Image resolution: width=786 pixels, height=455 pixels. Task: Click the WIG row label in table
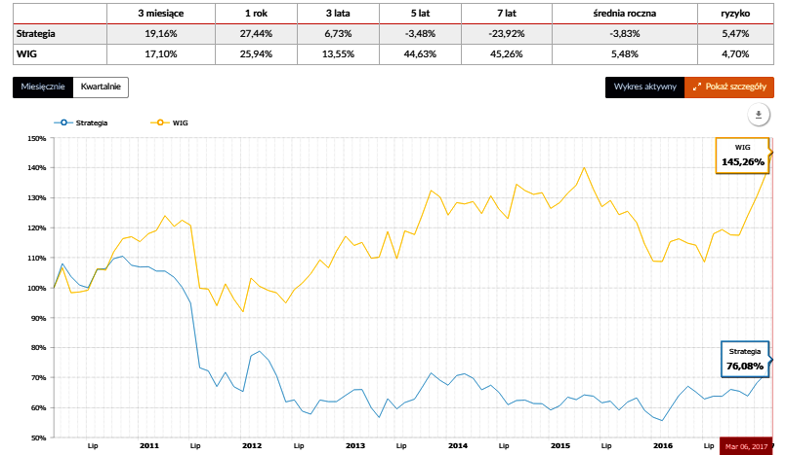[x=27, y=54]
